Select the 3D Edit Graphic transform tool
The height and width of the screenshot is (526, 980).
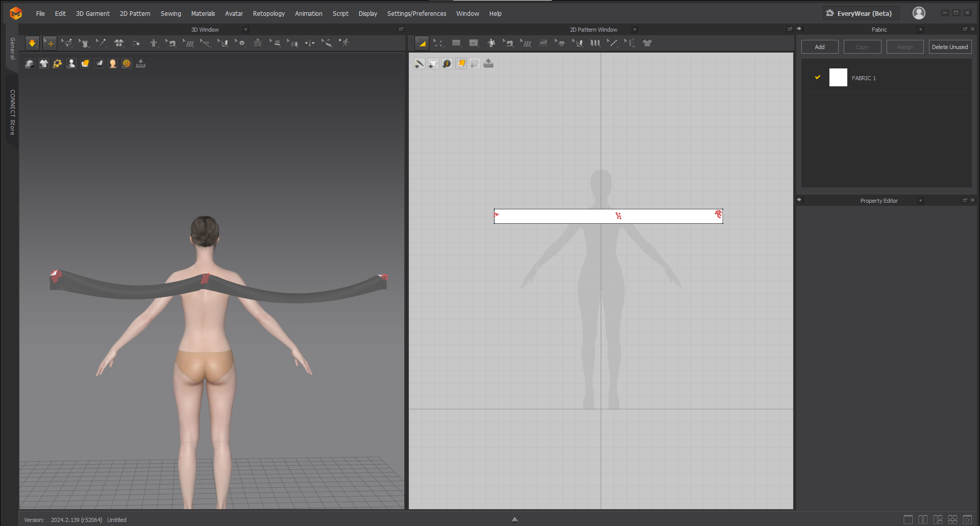[x=206, y=43]
